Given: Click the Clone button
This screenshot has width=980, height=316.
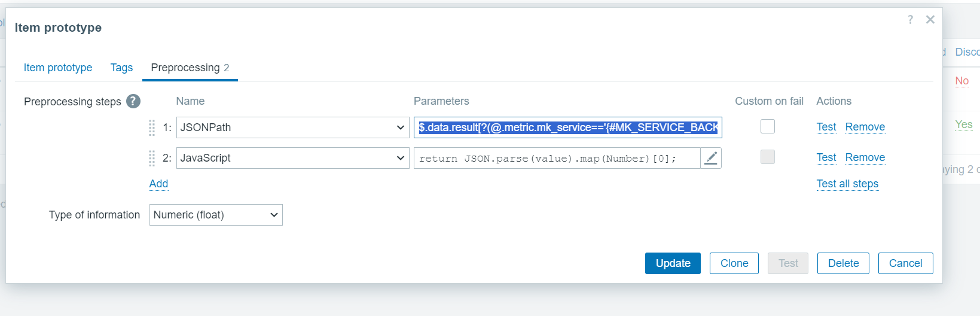Looking at the screenshot, I should 734,263.
